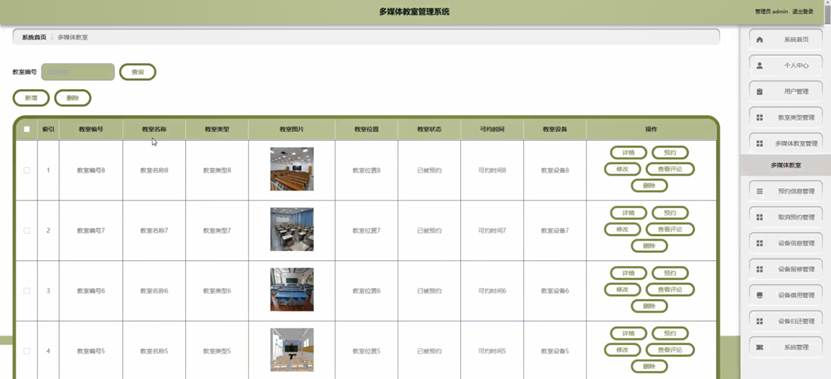The width and height of the screenshot is (831, 379).
Task: Click the 系统首页 breadcrumb link
Action: (34, 37)
